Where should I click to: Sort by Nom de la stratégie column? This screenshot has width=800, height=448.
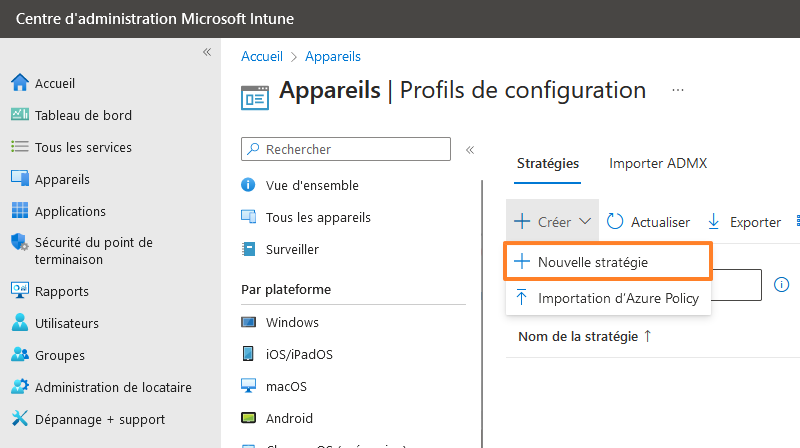click(584, 336)
